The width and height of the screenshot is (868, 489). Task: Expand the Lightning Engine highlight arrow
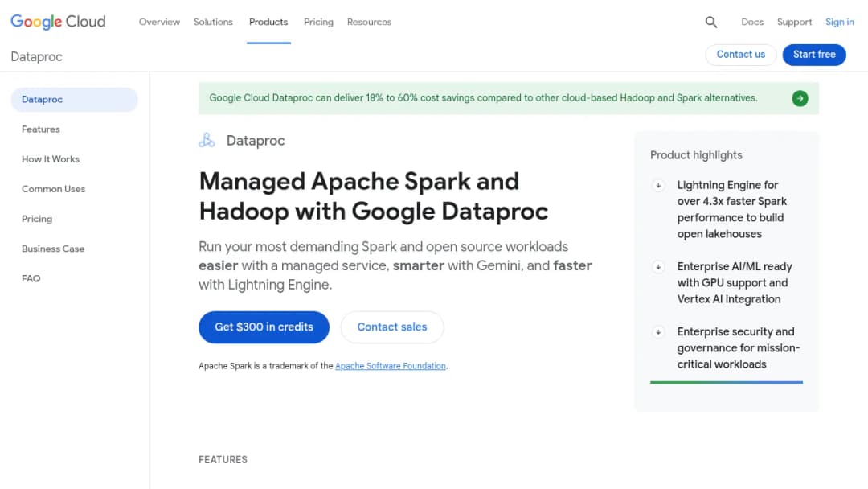coord(658,186)
